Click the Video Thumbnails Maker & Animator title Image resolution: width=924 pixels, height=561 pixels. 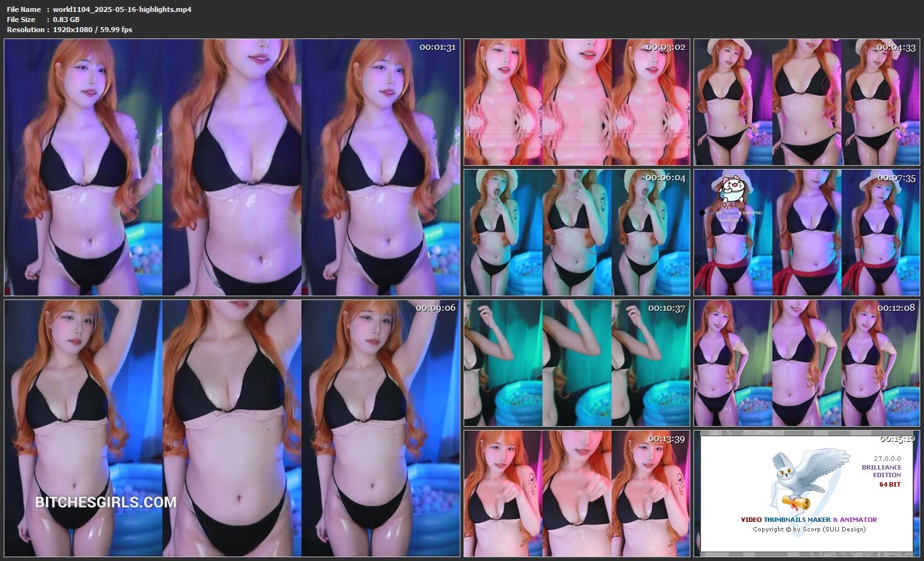tap(808, 519)
